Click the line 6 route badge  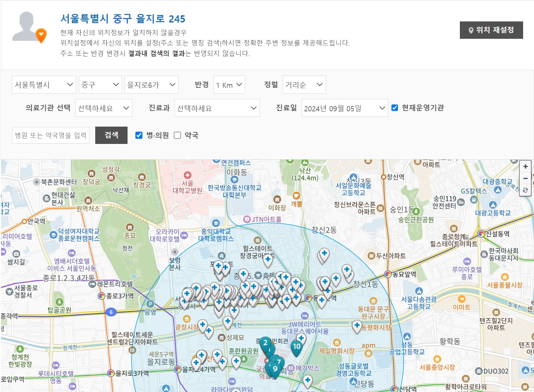[111, 312]
